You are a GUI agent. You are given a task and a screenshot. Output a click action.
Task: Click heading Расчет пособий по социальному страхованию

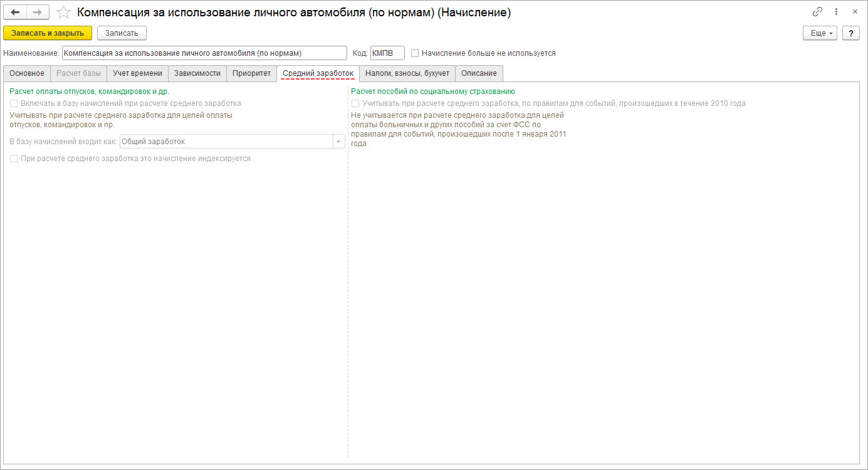[433, 91]
